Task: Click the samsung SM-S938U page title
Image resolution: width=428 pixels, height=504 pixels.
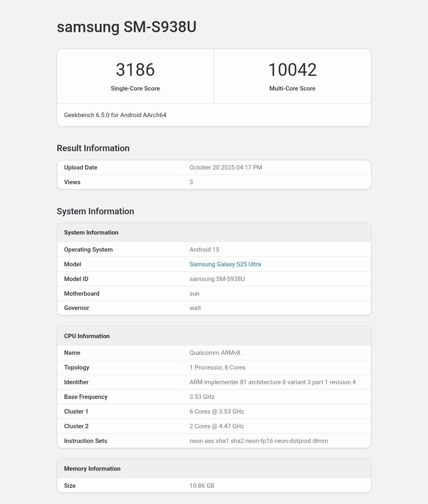Action: pos(126,26)
